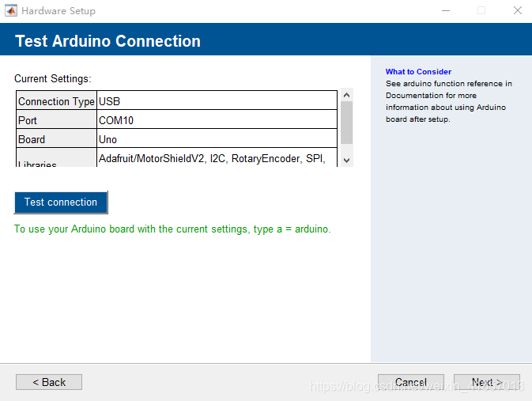Select the COM10 port value cell
The height and width of the screenshot is (401, 532).
217,120
